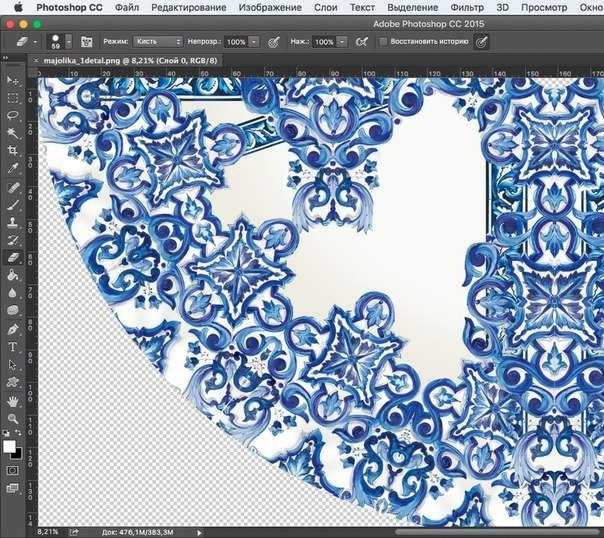Select the History Brush tool
The width and height of the screenshot is (604, 538).
pyautogui.click(x=12, y=240)
